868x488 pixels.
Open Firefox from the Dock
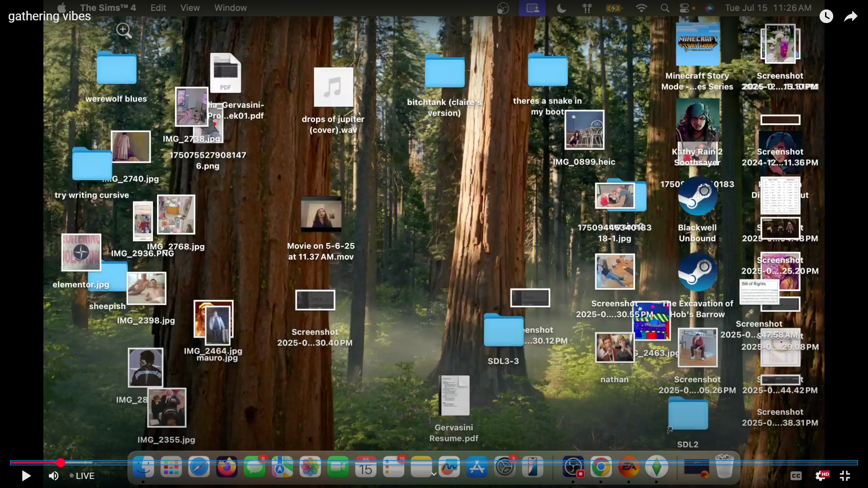[x=227, y=467]
